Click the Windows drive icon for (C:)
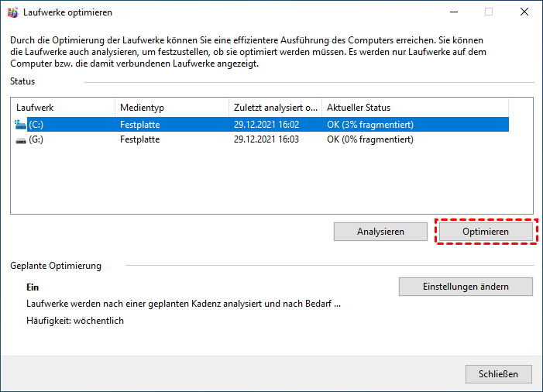 coord(20,124)
